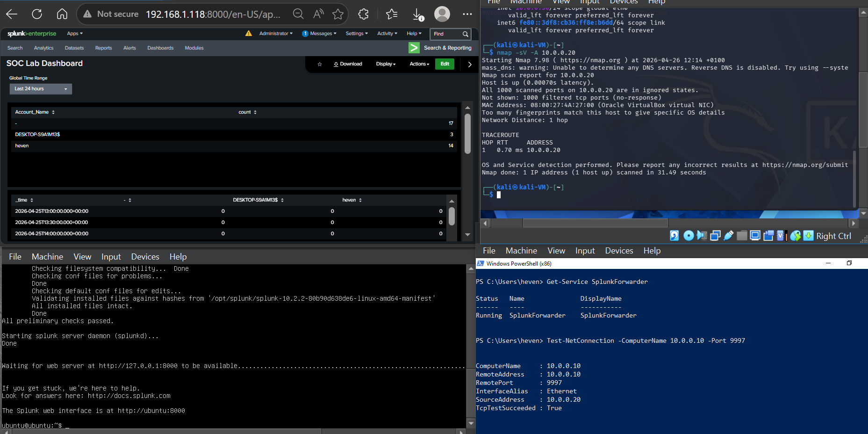Click the Find search magnifier icon
868x434 pixels.
466,34
